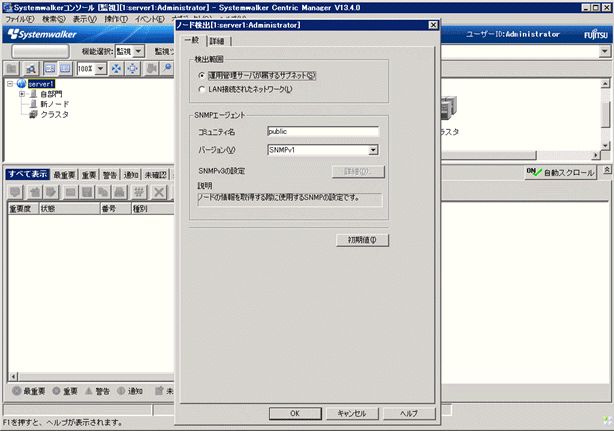Select 運用管理サーバが属するサブネット radio option
Viewport: 614px width, 431px height.
point(202,75)
